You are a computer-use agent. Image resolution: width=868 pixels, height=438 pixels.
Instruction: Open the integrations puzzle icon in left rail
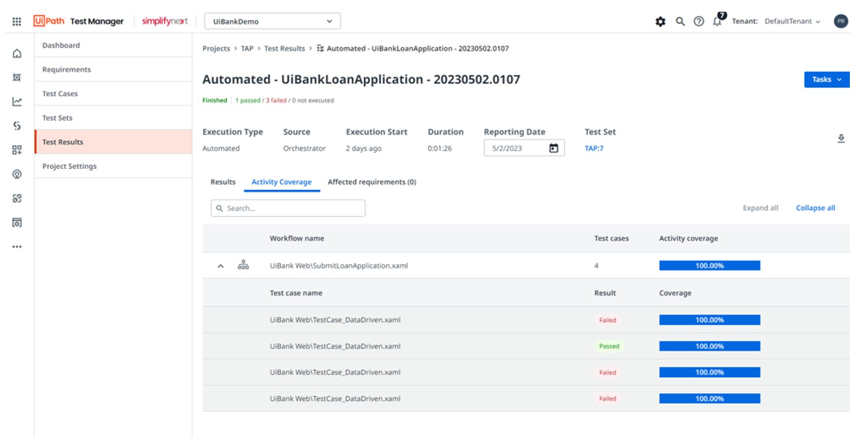pos(17,198)
